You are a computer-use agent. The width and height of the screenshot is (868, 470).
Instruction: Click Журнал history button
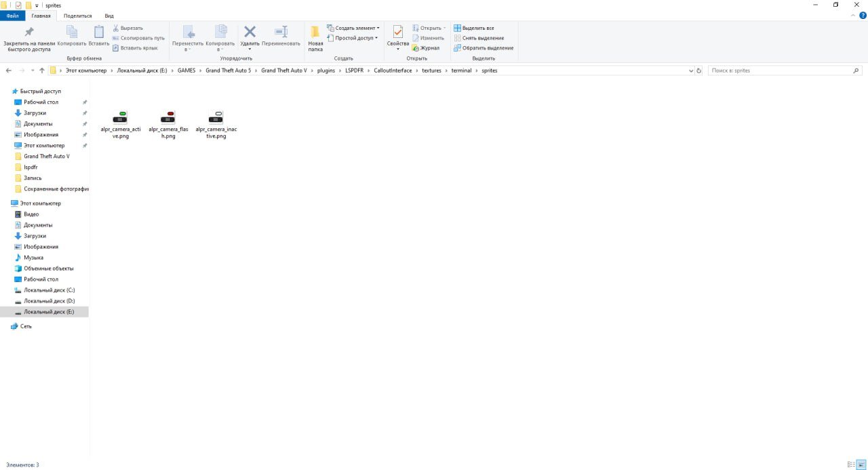pyautogui.click(x=426, y=47)
